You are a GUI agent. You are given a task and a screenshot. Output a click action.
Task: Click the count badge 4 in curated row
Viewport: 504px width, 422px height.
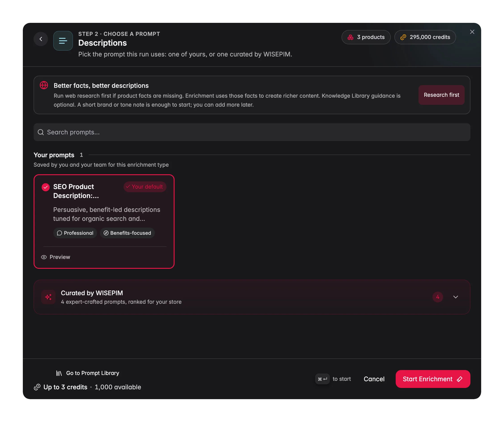[438, 297]
